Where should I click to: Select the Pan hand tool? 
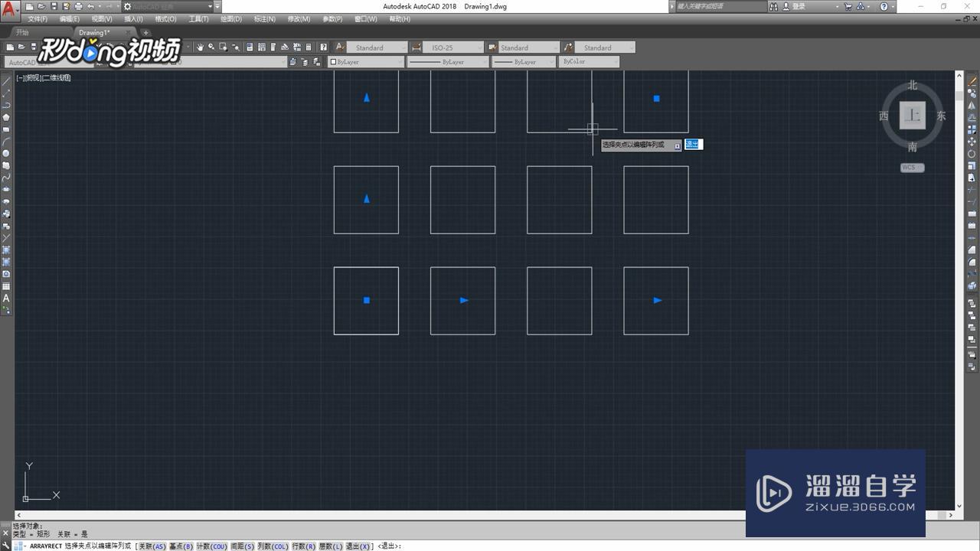[200, 47]
